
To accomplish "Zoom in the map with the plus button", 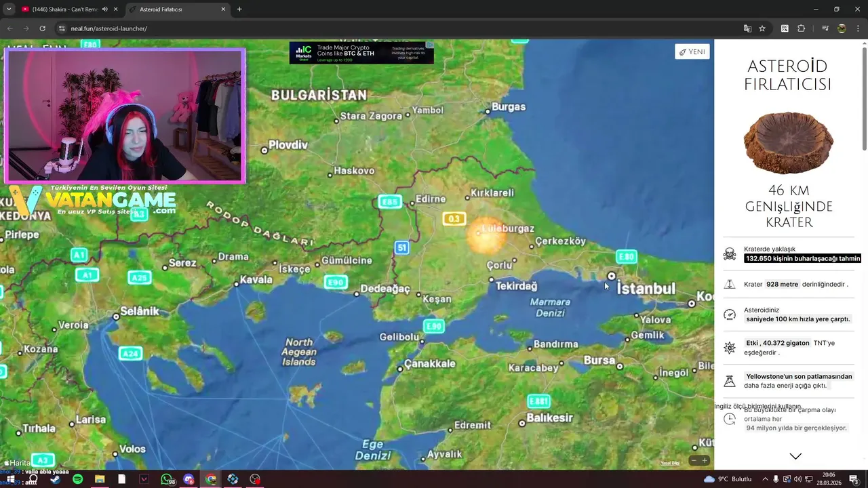I will tap(705, 460).
